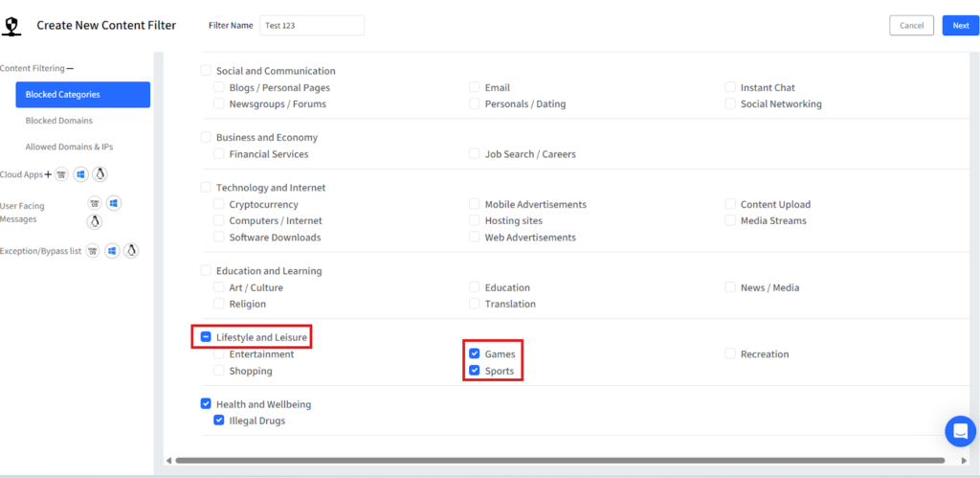Image resolution: width=980 pixels, height=478 pixels.
Task: Uncheck the Health and Wellbeing category
Action: [206, 403]
